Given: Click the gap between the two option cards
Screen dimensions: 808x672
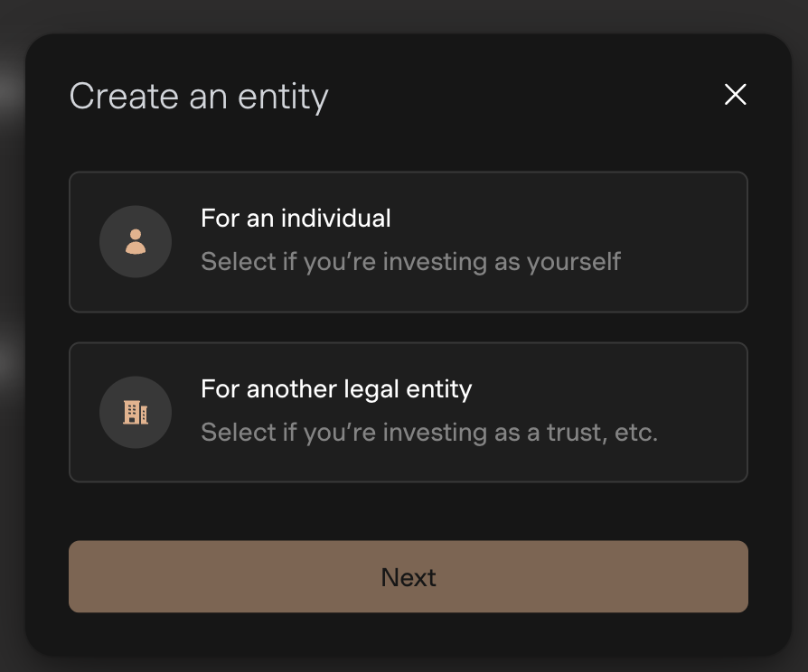Looking at the screenshot, I should [408, 327].
